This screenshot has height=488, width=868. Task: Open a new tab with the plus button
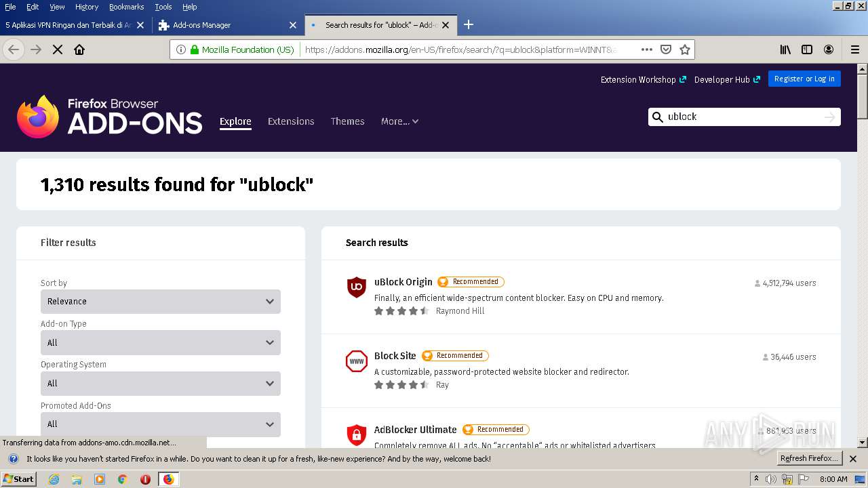469,25
